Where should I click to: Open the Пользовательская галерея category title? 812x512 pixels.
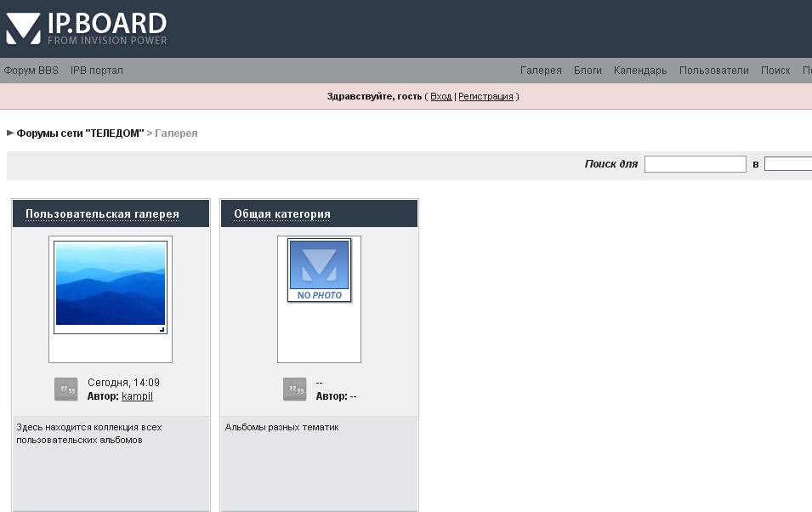click(102, 214)
